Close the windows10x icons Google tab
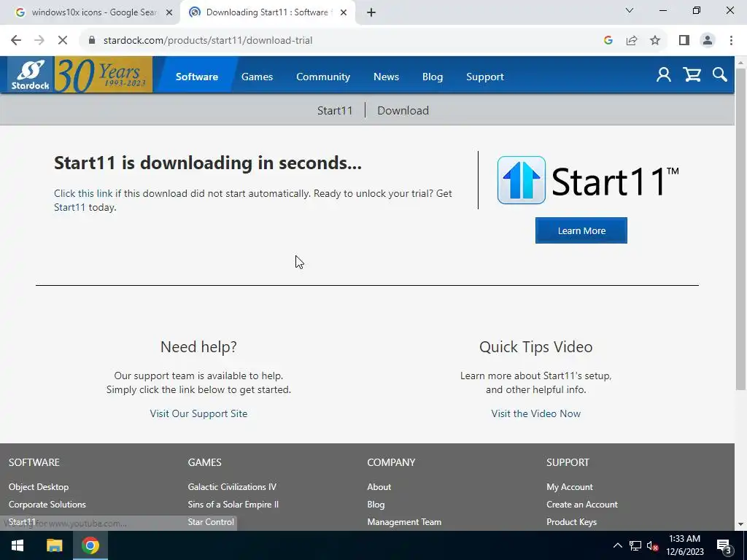 point(169,13)
